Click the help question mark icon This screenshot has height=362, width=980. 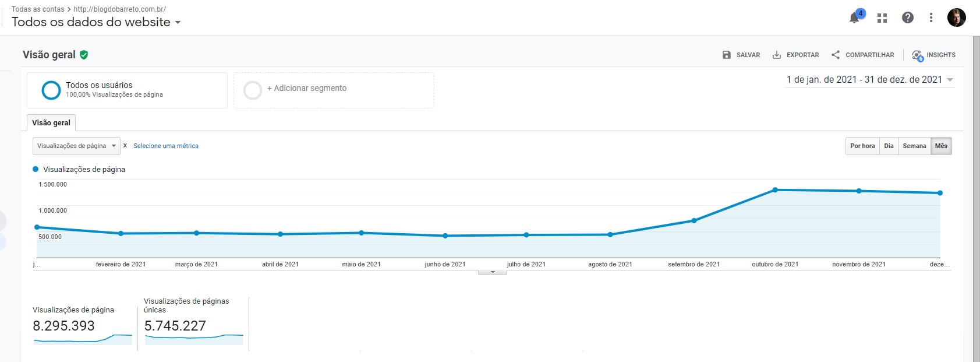907,17
